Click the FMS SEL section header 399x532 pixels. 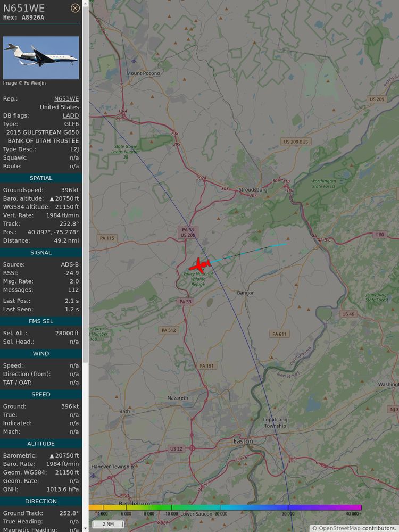[41, 321]
